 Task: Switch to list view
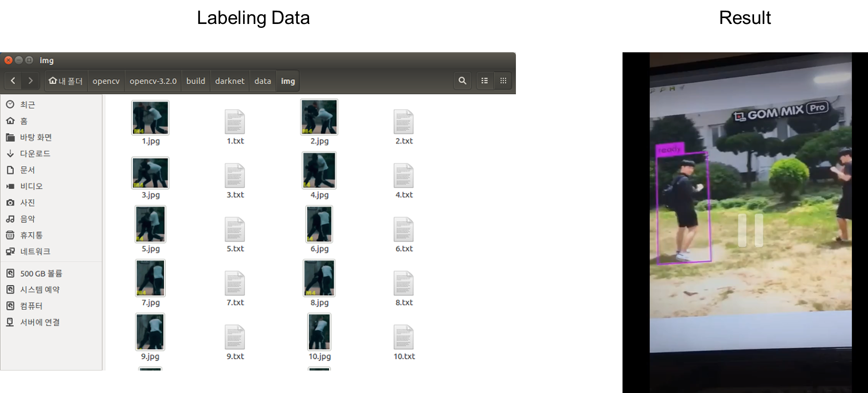(x=485, y=81)
